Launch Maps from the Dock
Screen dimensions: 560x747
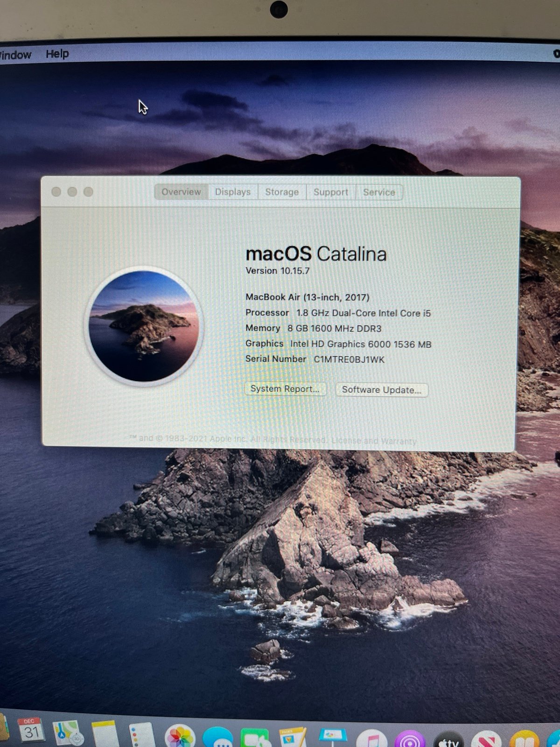(x=68, y=733)
